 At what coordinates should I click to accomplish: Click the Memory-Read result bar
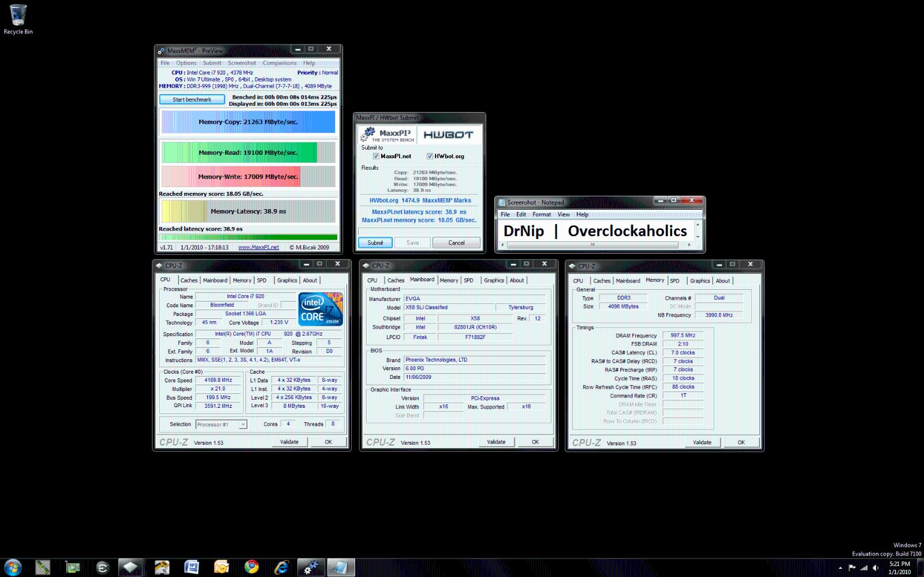click(x=248, y=152)
